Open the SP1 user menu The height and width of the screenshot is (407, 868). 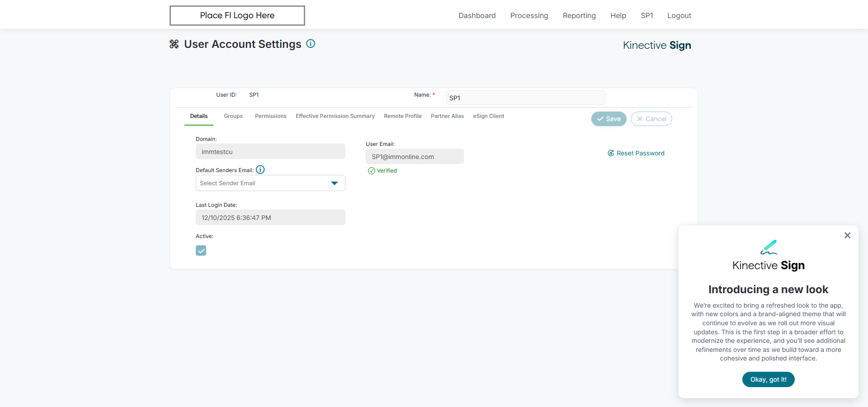(646, 15)
